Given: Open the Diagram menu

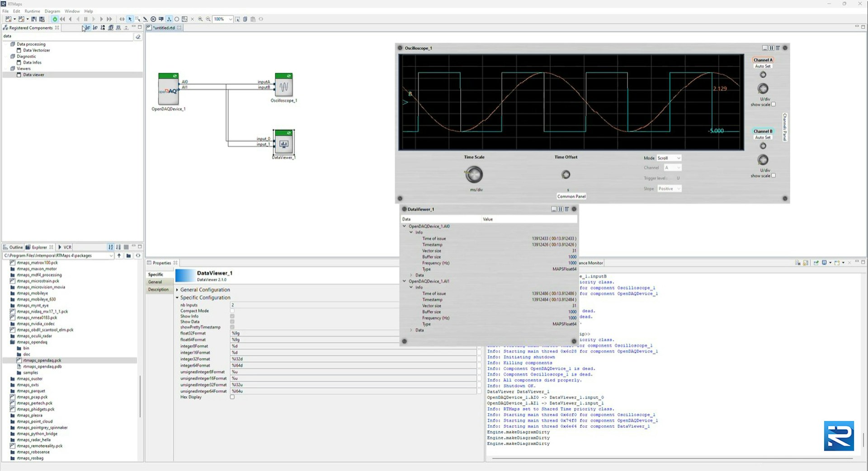Looking at the screenshot, I should pos(52,11).
